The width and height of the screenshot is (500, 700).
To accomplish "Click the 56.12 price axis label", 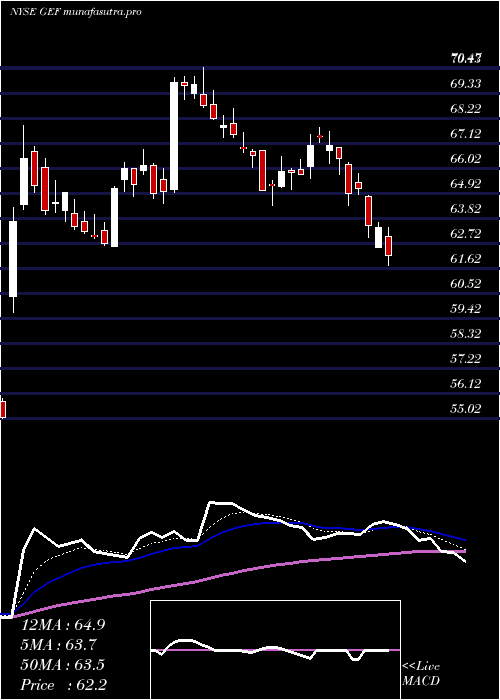I will click(x=466, y=383).
